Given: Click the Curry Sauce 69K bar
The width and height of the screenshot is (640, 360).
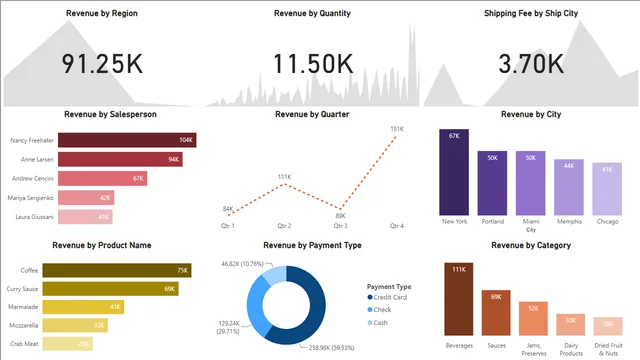Looking at the screenshot, I should pos(111,289).
